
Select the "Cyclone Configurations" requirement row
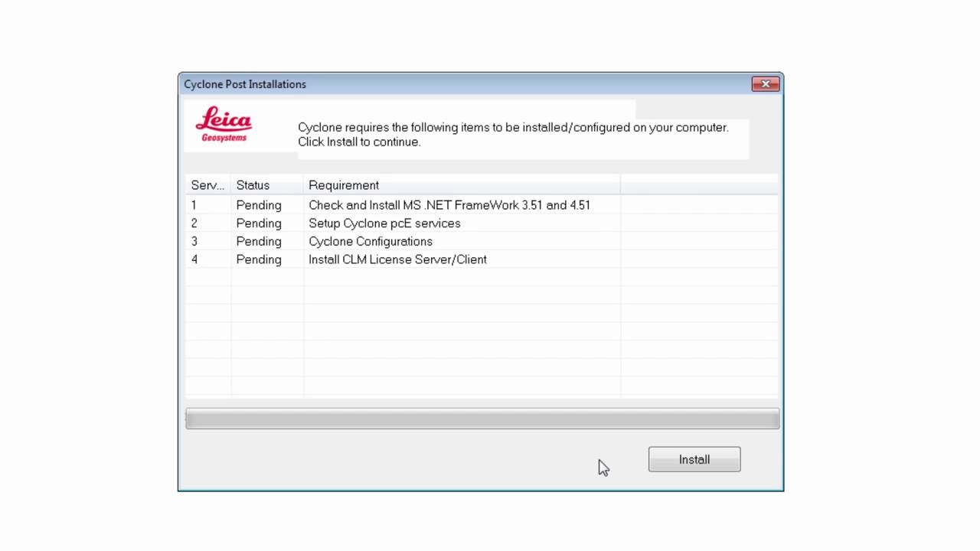tap(482, 241)
